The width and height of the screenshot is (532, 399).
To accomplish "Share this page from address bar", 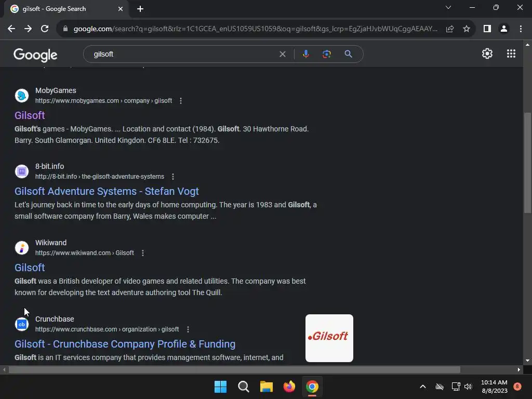I will pos(450,29).
